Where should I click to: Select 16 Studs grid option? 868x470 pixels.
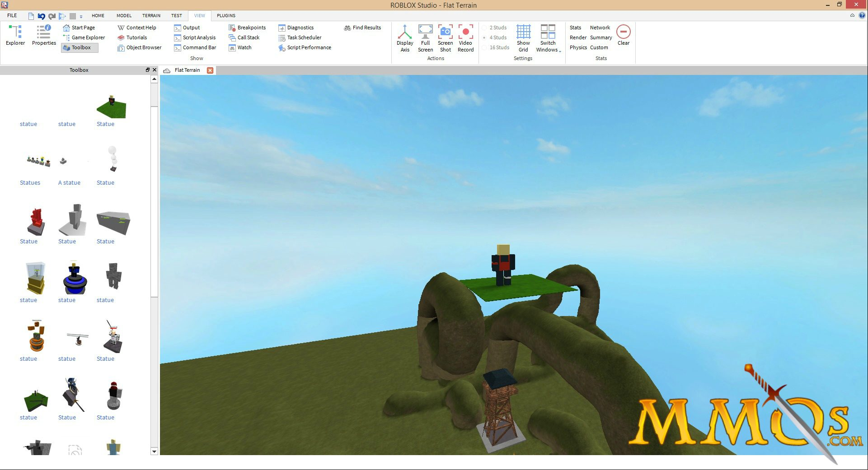click(x=496, y=47)
